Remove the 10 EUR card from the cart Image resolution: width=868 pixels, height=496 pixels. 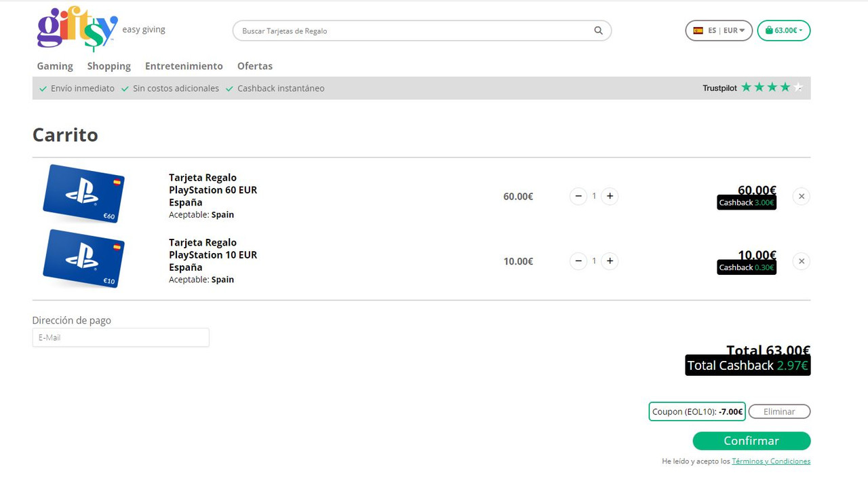[x=802, y=261]
